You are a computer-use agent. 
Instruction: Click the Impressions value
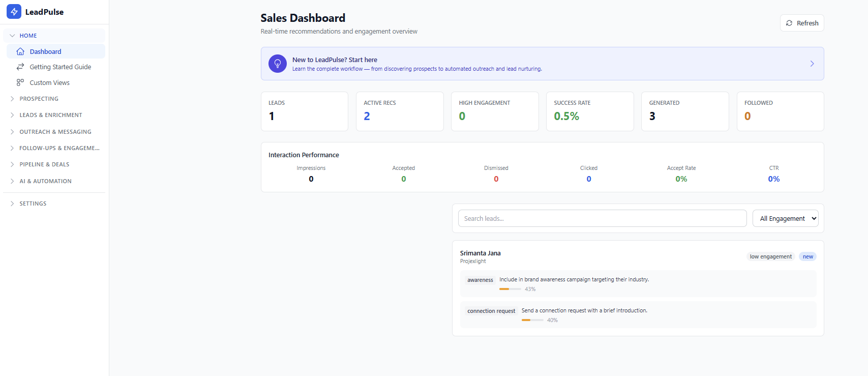[311, 179]
